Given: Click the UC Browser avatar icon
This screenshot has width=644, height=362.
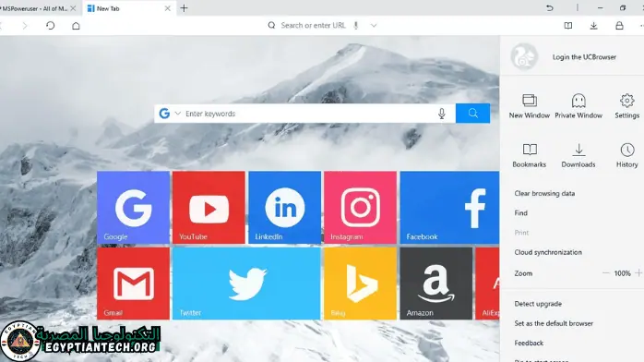Looking at the screenshot, I should coord(524,57).
